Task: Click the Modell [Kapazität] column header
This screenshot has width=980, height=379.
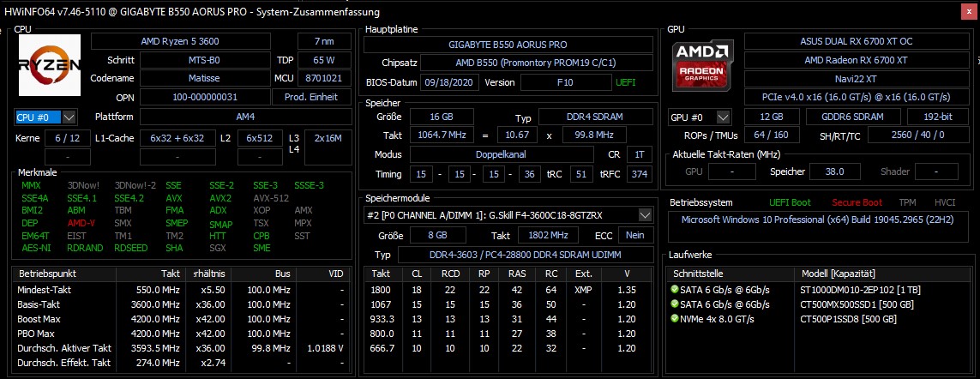Action: (x=882, y=274)
